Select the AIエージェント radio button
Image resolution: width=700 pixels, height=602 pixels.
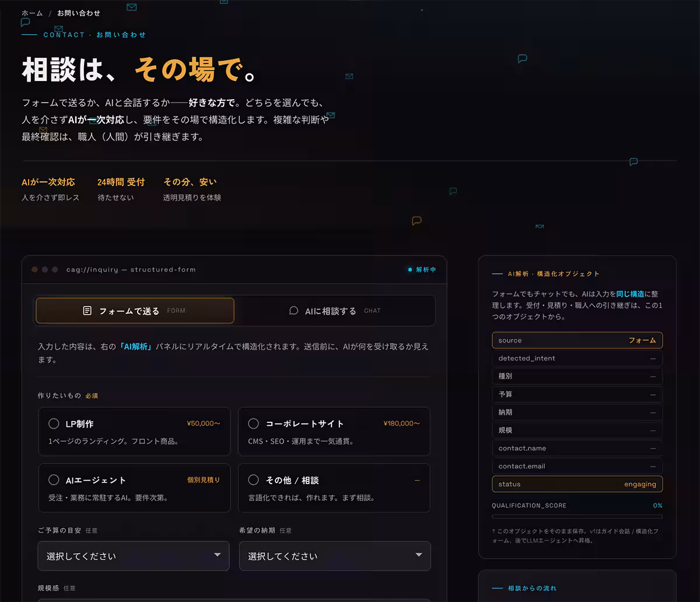54,480
